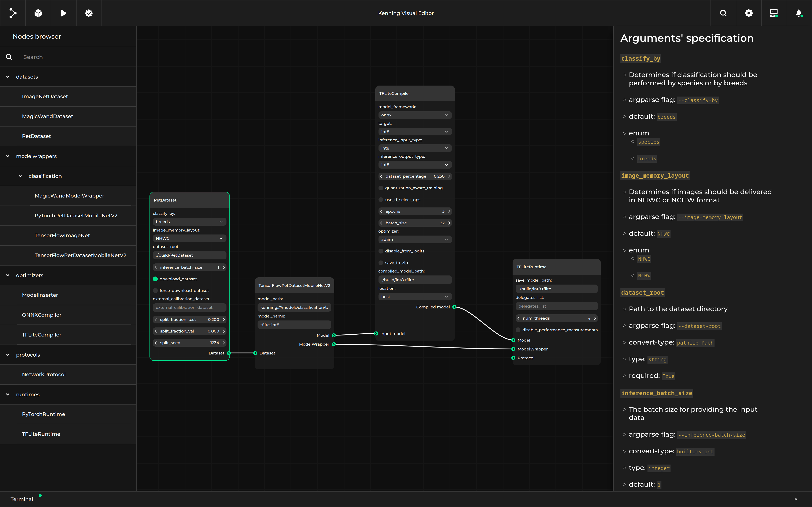Select PyTorchPetDatasetMobileNetV2 in classification list
This screenshot has height=507, width=812.
(76, 216)
